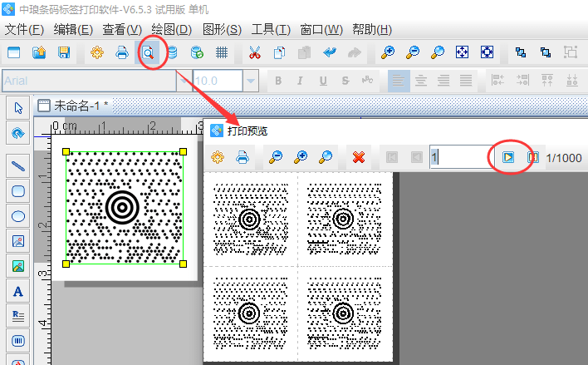Open print preview from main toolbar
This screenshot has height=365, width=588.
148,52
